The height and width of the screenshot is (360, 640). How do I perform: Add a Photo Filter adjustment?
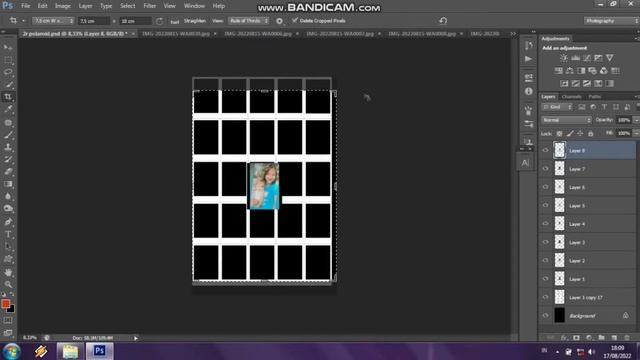(x=592, y=71)
